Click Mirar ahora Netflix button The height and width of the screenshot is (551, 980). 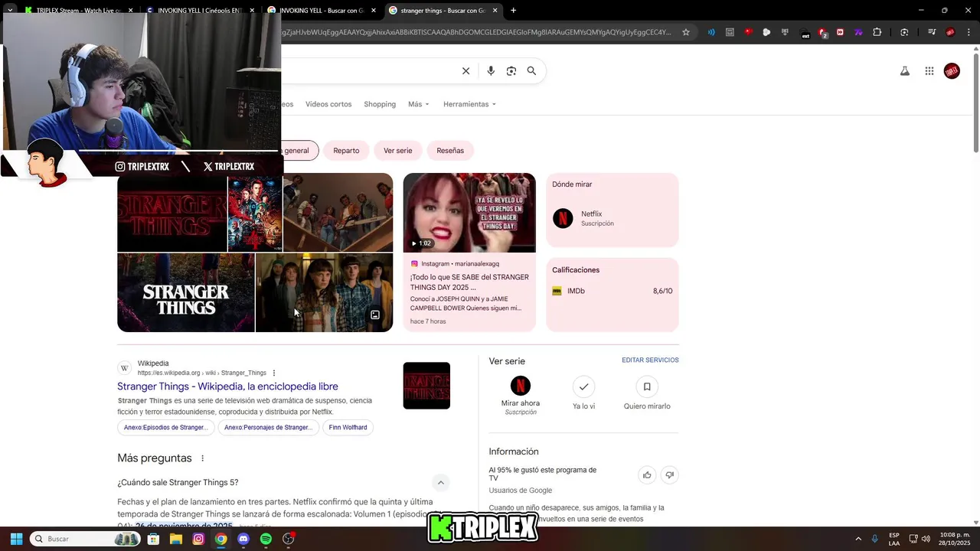520,395
